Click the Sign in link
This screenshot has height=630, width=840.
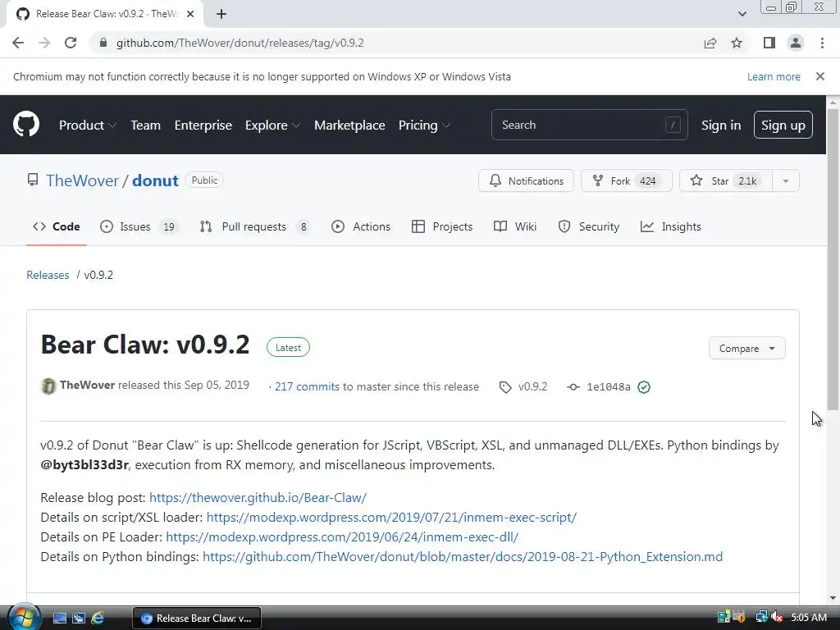point(721,125)
